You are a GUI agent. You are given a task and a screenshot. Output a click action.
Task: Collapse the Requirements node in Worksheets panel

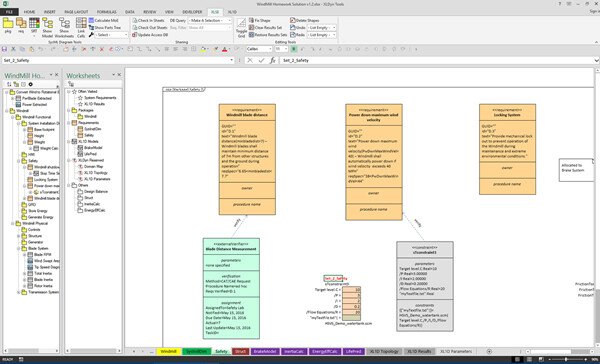69,123
